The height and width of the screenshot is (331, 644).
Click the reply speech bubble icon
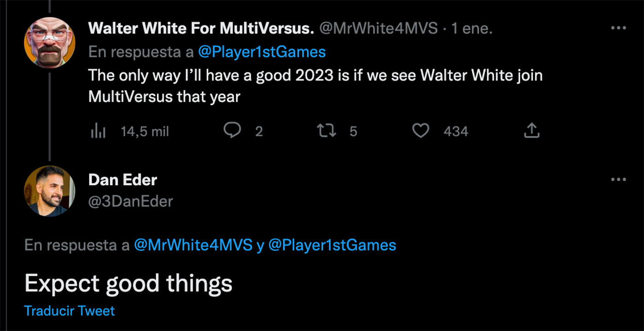coord(232,131)
